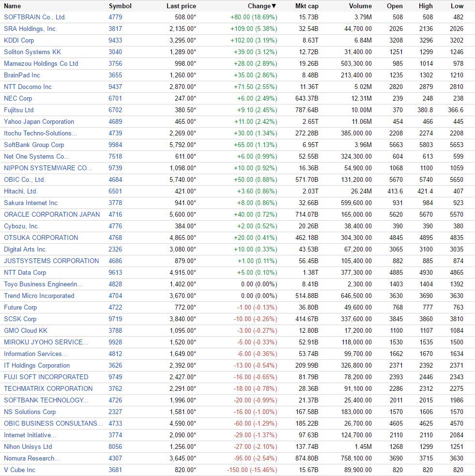
Task: Select the 874.80B market cap value
Action: pos(306,459)
